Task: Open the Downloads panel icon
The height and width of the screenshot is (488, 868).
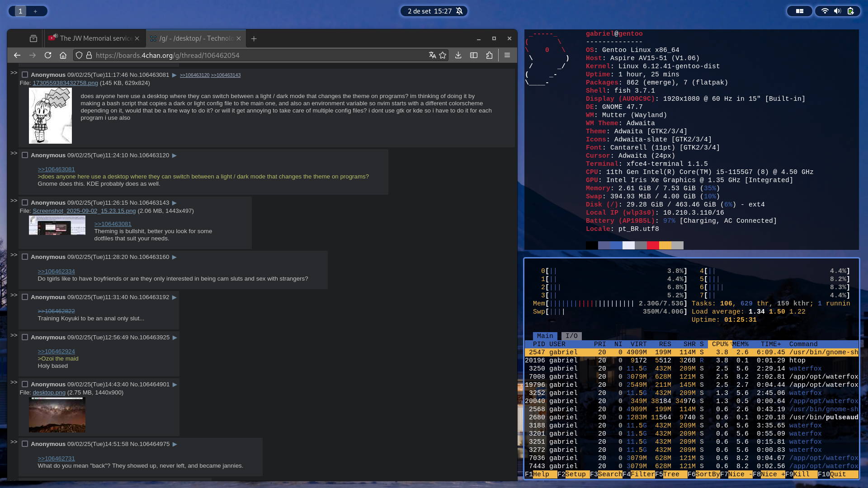Action: coord(458,55)
